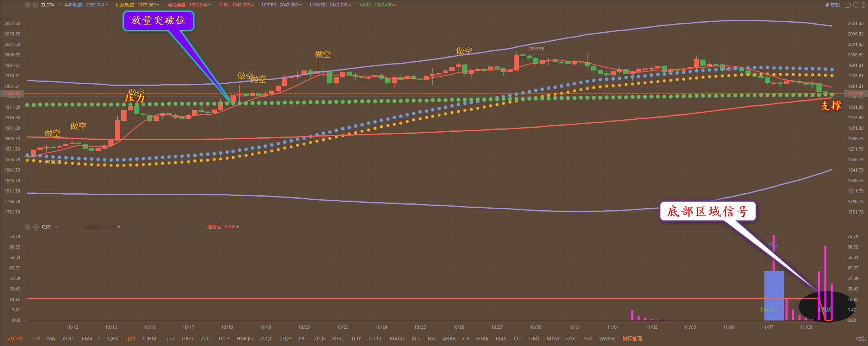Screen dimensions: 868x346
Task: Switch to the RSI indicator tab
Action: (432, 339)
